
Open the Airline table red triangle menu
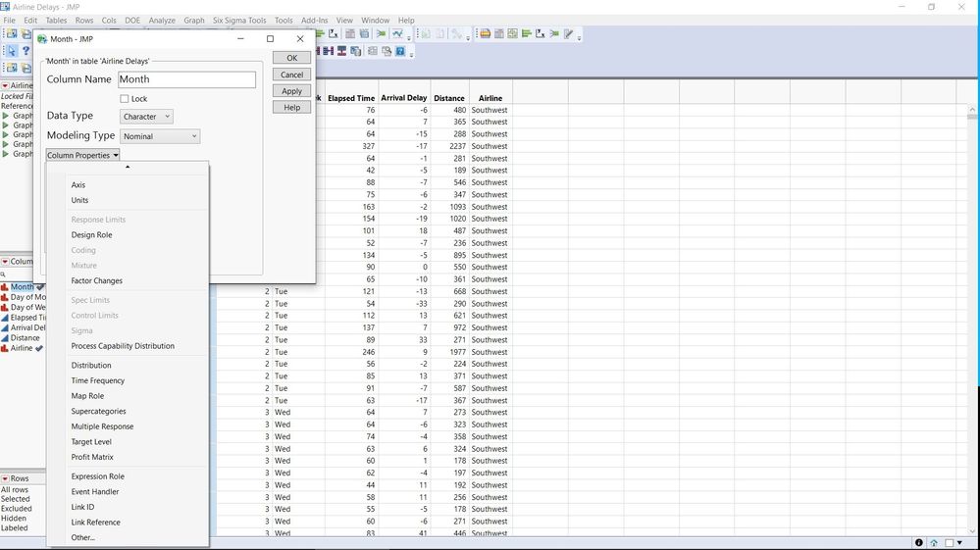click(x=5, y=85)
